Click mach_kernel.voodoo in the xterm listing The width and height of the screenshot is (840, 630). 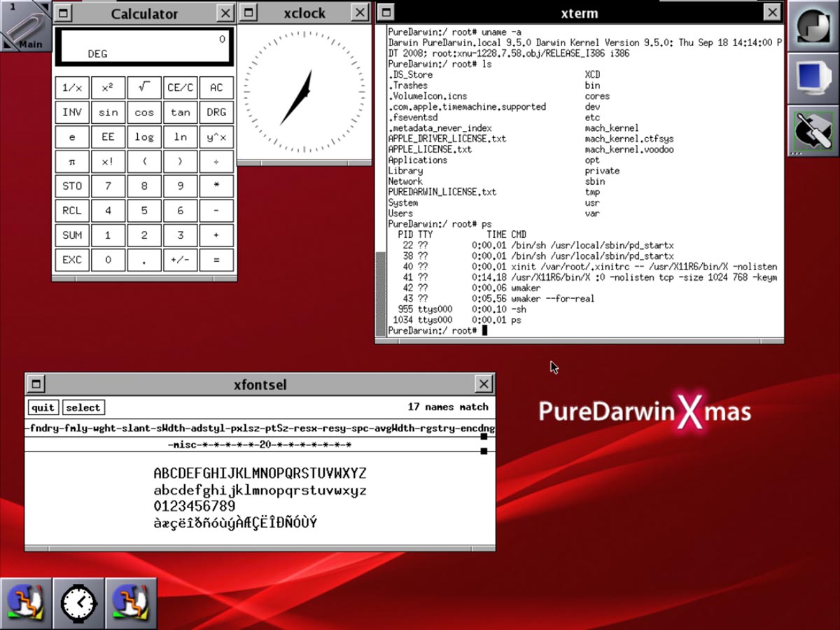tap(630, 150)
